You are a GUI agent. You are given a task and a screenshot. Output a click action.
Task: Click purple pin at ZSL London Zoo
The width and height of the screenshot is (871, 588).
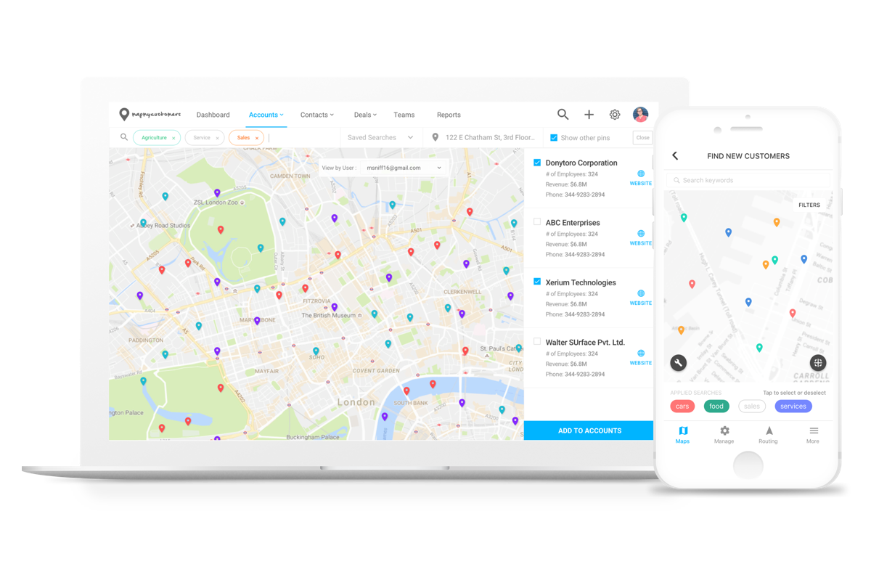coord(217,193)
